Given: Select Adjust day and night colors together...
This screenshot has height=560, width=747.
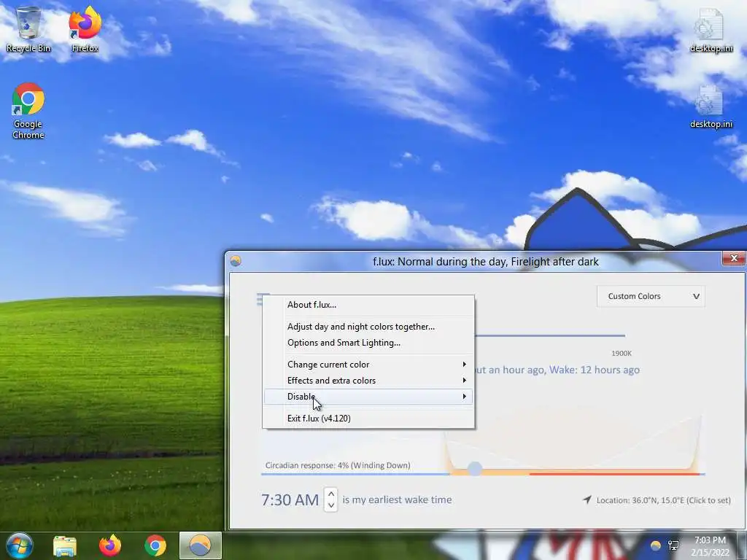Looking at the screenshot, I should [368, 327].
